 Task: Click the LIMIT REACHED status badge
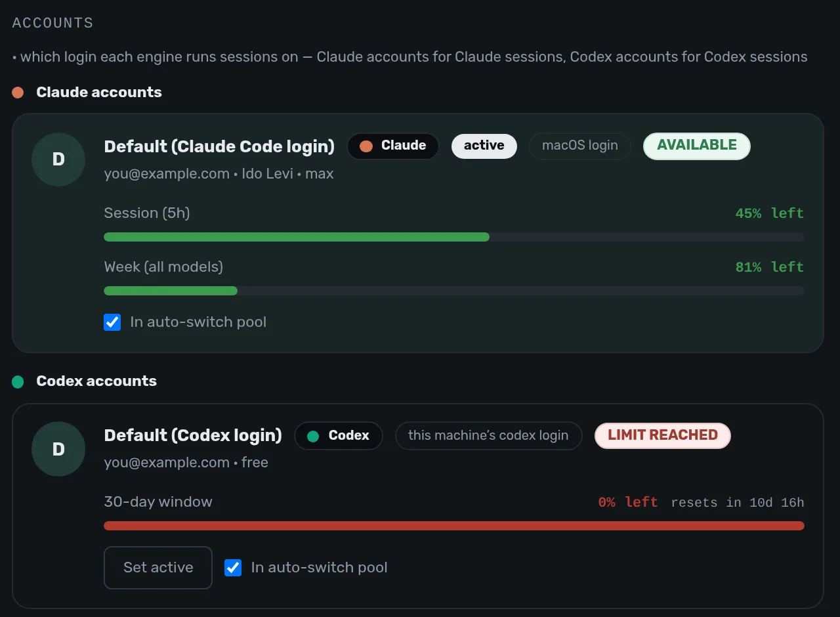click(x=663, y=435)
